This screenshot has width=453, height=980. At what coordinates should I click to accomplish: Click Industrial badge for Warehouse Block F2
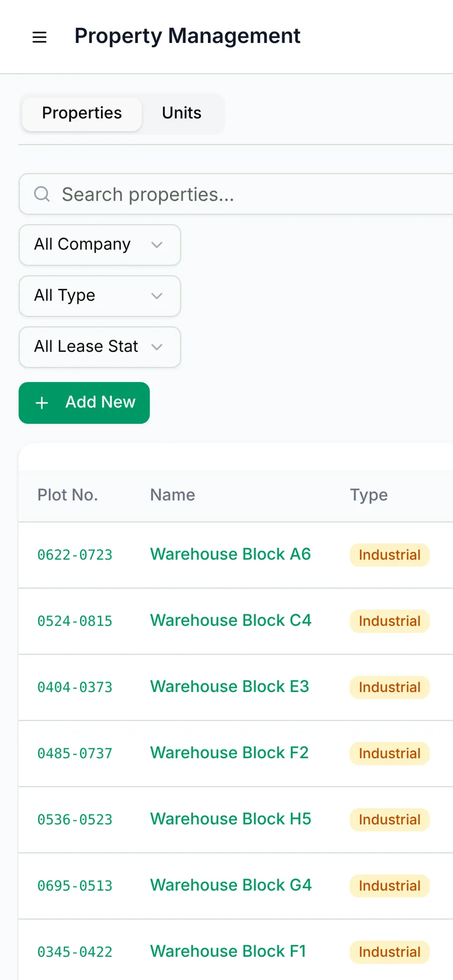390,754
